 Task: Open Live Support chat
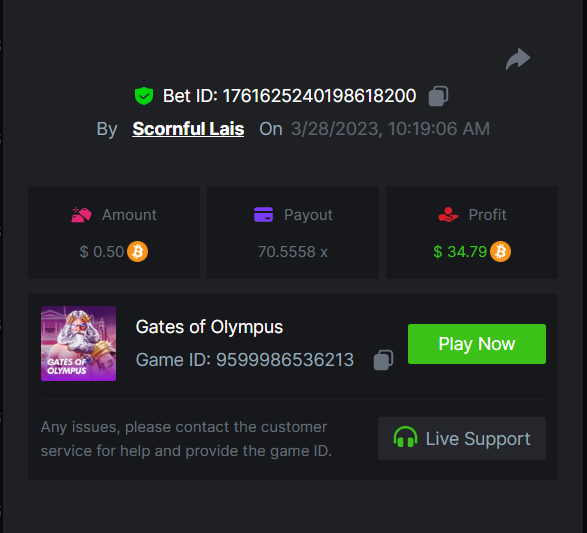click(x=462, y=438)
